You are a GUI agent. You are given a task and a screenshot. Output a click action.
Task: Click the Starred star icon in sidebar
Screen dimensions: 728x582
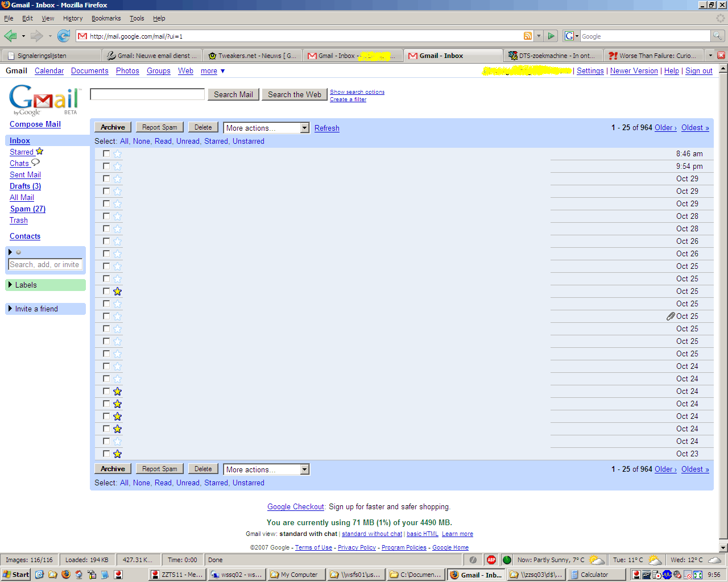40,151
